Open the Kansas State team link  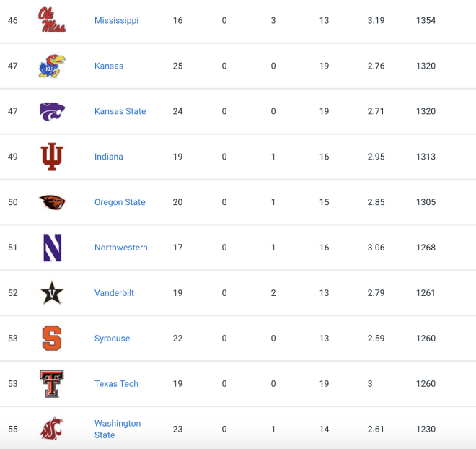pos(120,111)
